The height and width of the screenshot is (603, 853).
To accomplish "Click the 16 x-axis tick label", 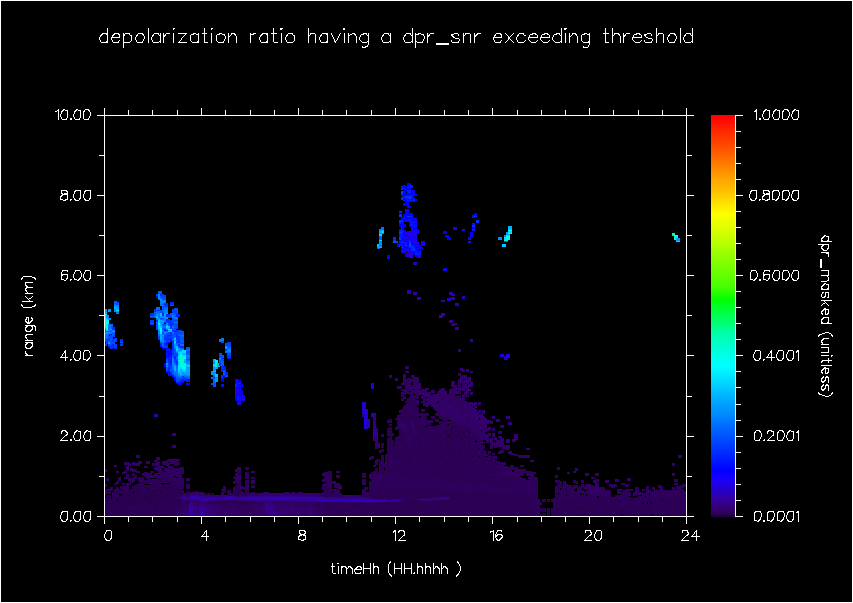I will (x=496, y=536).
